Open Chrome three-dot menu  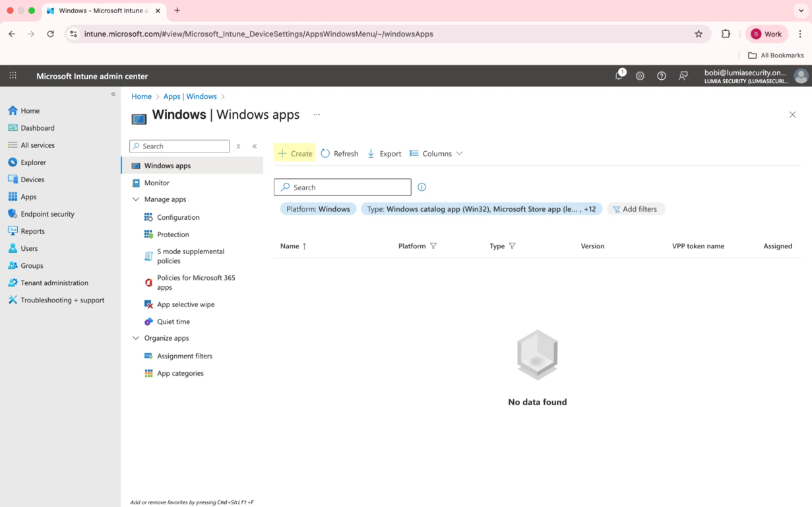tap(800, 34)
